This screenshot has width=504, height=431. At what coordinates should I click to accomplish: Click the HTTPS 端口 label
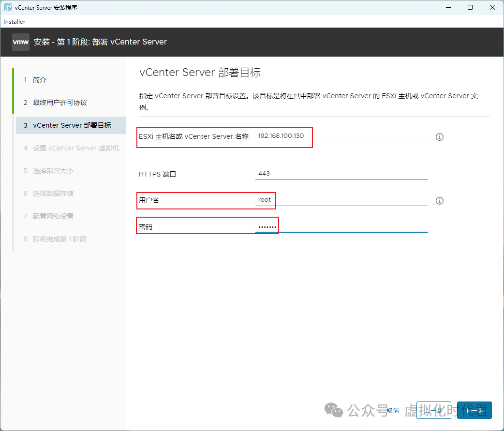tap(158, 174)
